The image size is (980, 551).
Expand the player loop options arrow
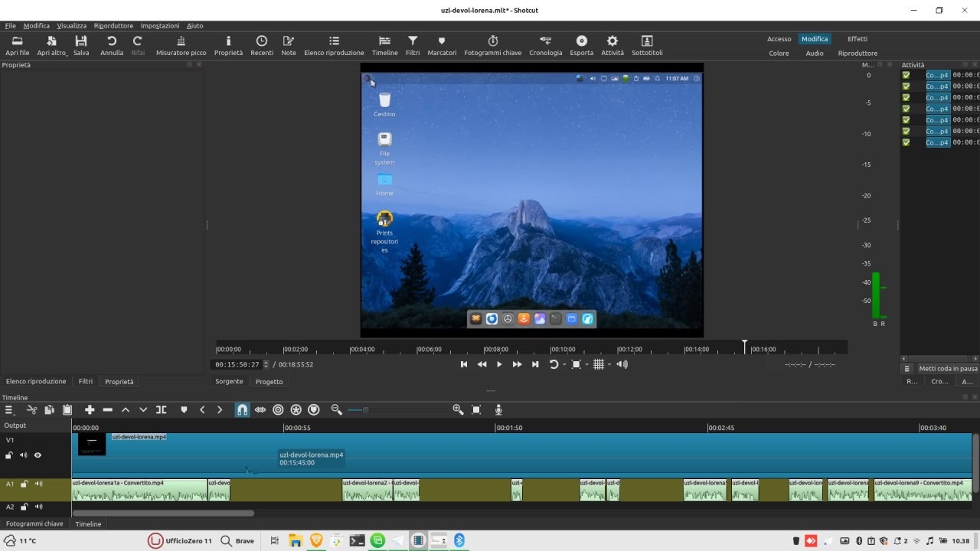click(x=564, y=365)
